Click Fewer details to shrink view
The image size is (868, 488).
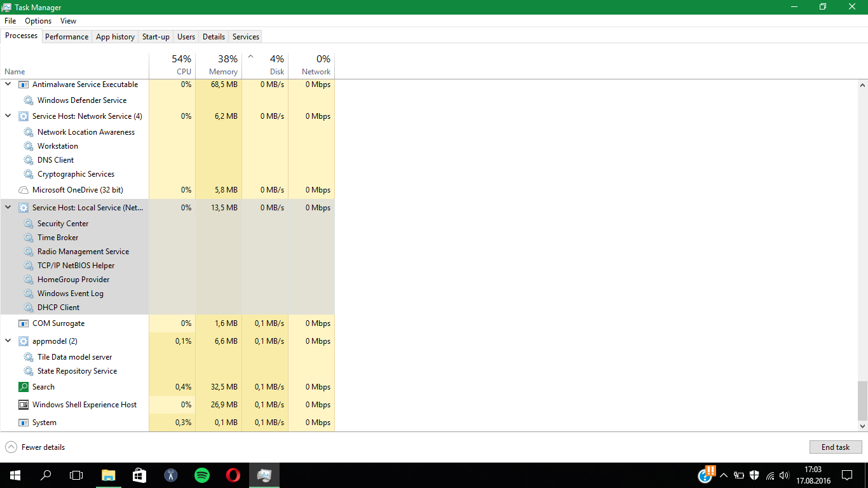(36, 447)
